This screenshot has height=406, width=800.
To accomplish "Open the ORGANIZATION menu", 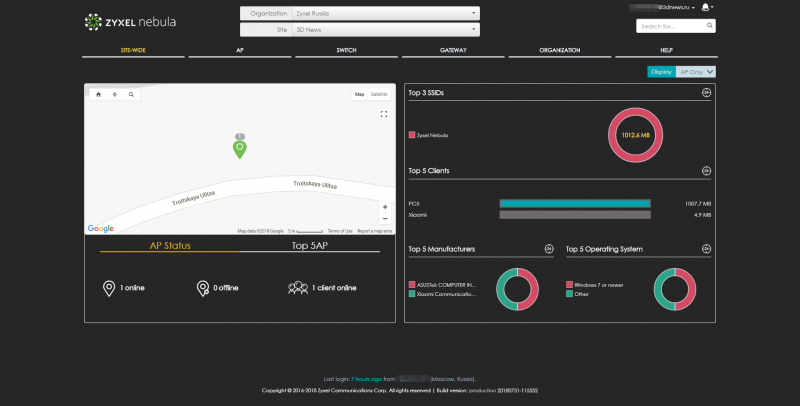I will point(560,50).
